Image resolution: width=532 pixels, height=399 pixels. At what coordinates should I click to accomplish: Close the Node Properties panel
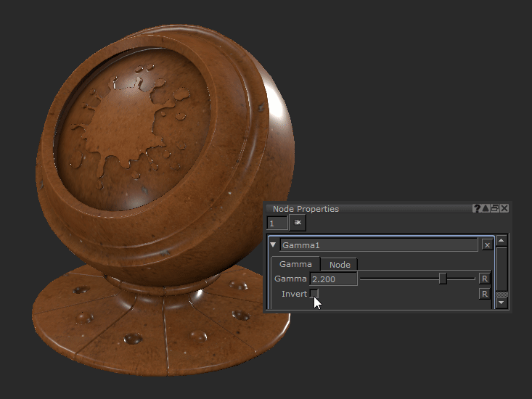[x=504, y=209]
